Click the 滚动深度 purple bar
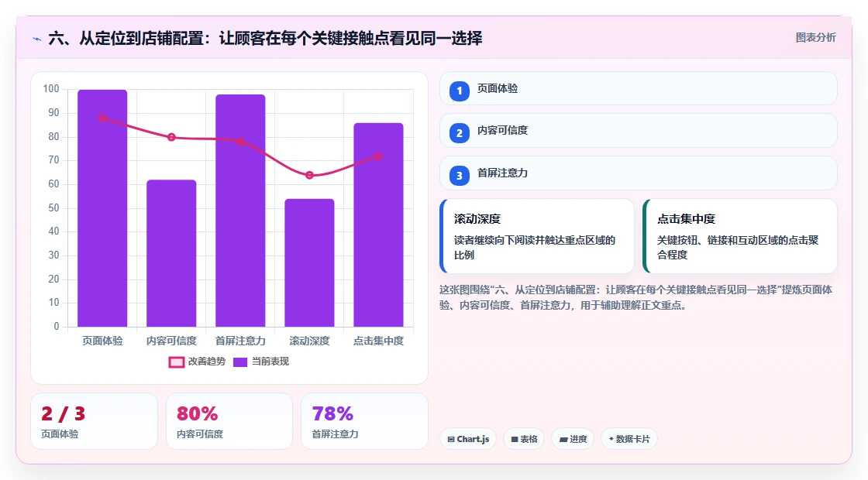The height and width of the screenshot is (480, 868). point(309,262)
